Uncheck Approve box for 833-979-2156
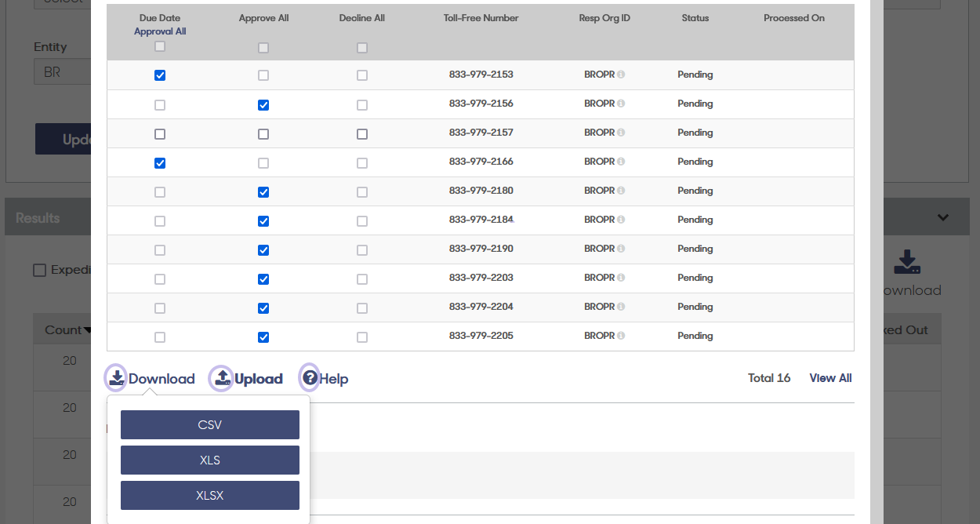Viewport: 980px width, 524px height. click(263, 105)
